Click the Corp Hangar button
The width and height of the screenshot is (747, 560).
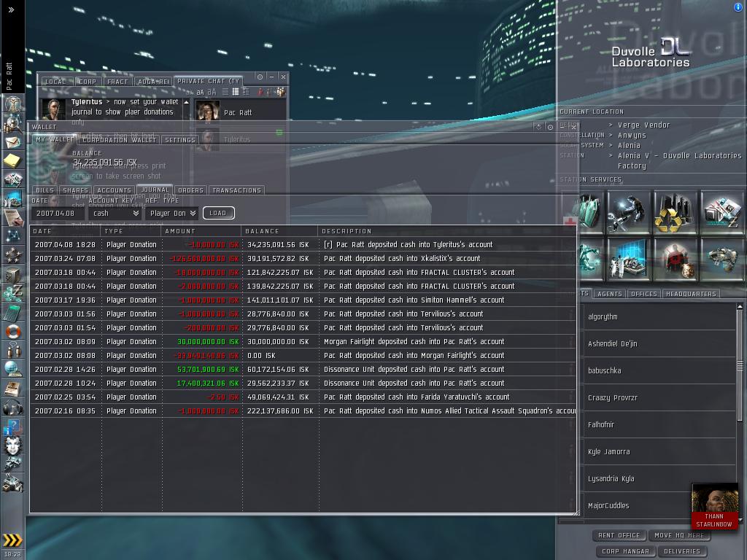coord(625,551)
